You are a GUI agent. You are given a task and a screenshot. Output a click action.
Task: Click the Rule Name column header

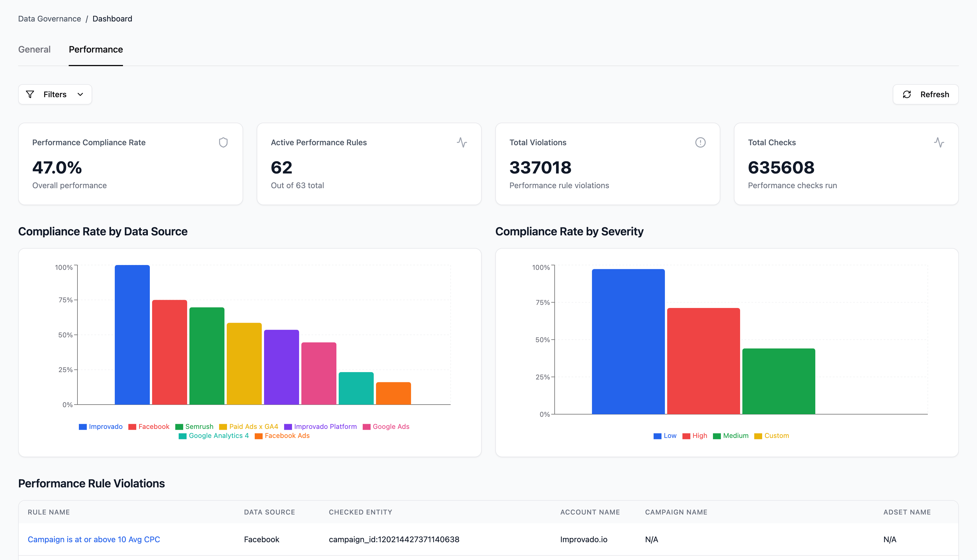pos(49,512)
